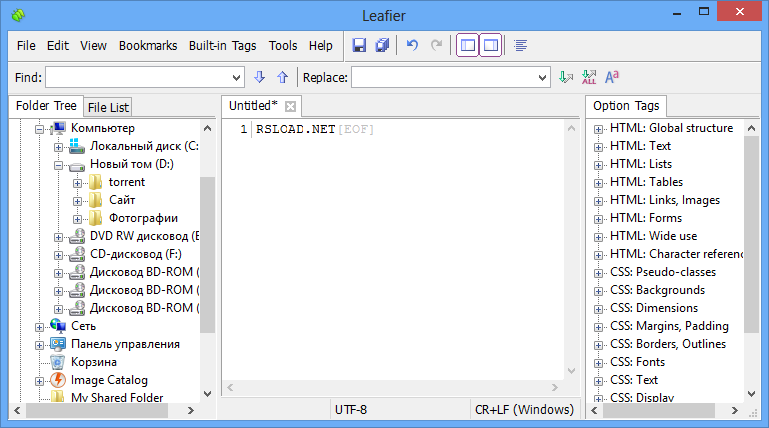Open the Built-in Tags menu
The height and width of the screenshot is (428, 769).
coord(223,46)
